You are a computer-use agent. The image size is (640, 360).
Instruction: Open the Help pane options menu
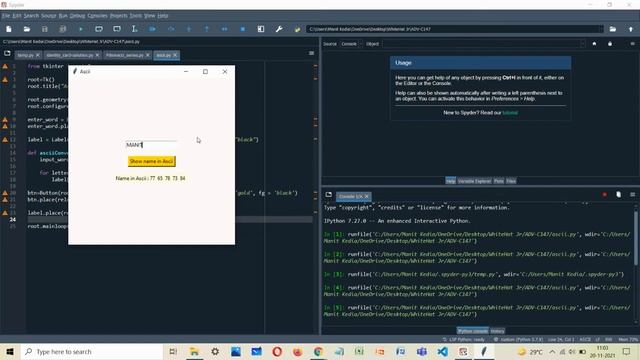pyautogui.click(x=632, y=44)
